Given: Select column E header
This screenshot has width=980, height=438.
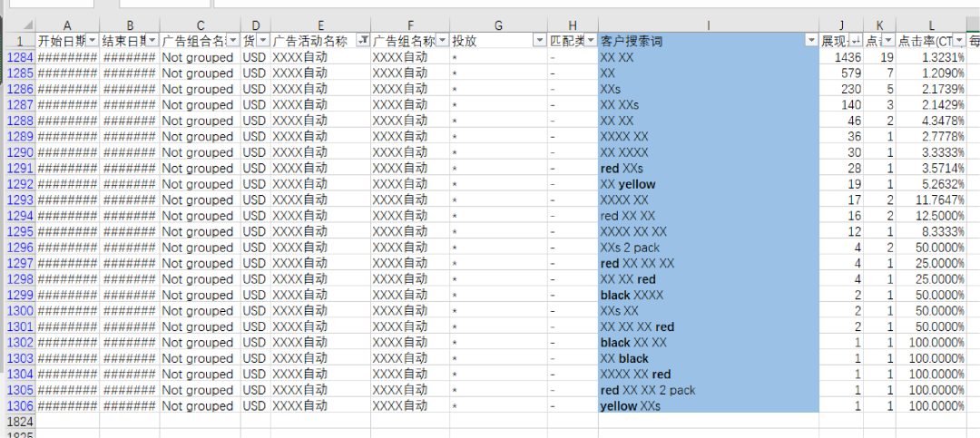Looking at the screenshot, I should pos(321,24).
